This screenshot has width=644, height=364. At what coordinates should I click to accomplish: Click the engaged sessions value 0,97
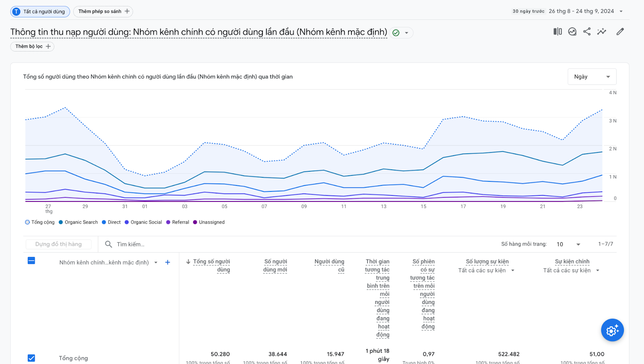pyautogui.click(x=429, y=354)
